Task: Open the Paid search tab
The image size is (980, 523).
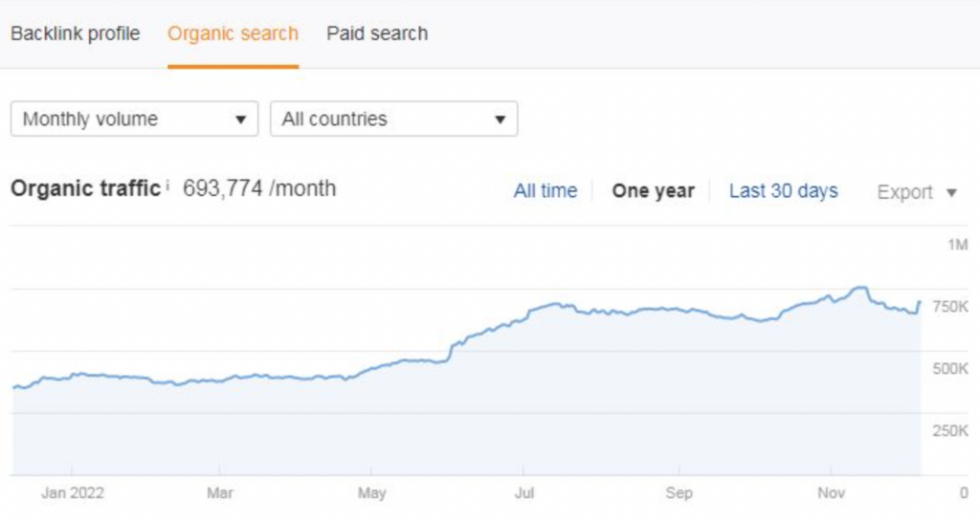Action: pyautogui.click(x=377, y=33)
